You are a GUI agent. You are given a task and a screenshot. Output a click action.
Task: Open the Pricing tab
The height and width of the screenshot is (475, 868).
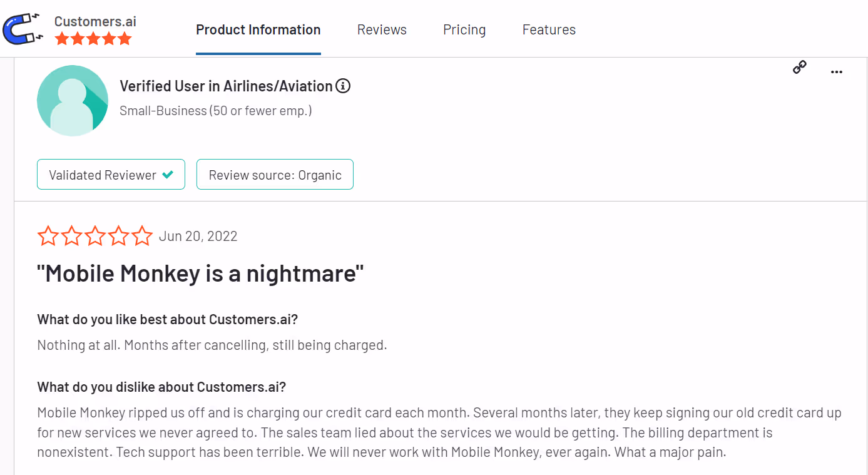pyautogui.click(x=464, y=29)
